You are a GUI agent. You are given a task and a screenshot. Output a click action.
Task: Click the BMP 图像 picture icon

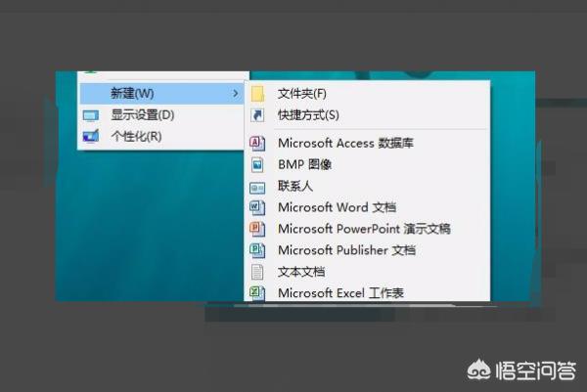click(257, 164)
